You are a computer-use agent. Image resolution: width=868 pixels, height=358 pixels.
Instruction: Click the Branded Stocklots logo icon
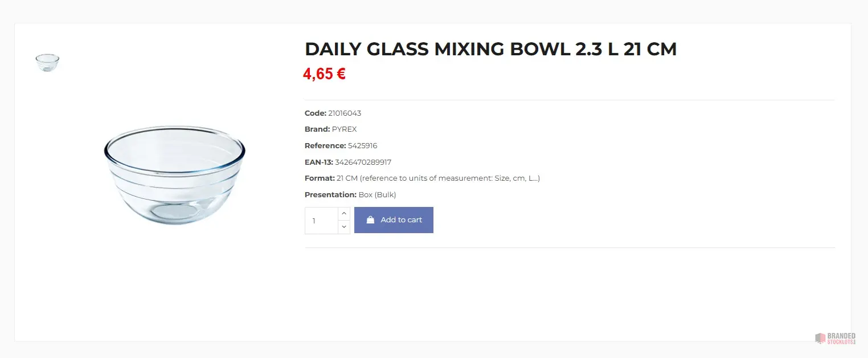[820, 338]
